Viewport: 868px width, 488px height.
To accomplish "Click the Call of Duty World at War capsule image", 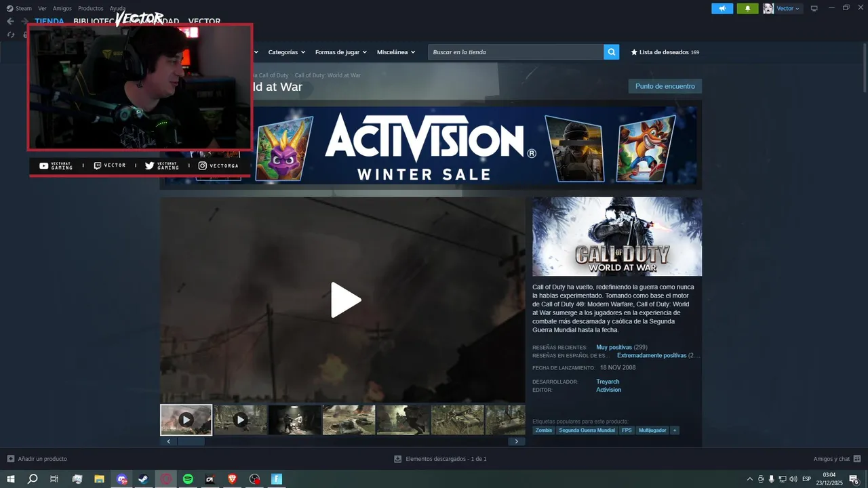I will click(x=617, y=237).
